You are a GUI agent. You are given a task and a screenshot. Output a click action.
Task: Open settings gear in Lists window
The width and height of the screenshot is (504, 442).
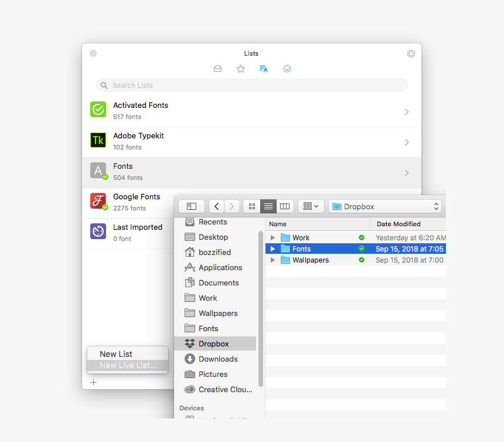click(x=411, y=53)
